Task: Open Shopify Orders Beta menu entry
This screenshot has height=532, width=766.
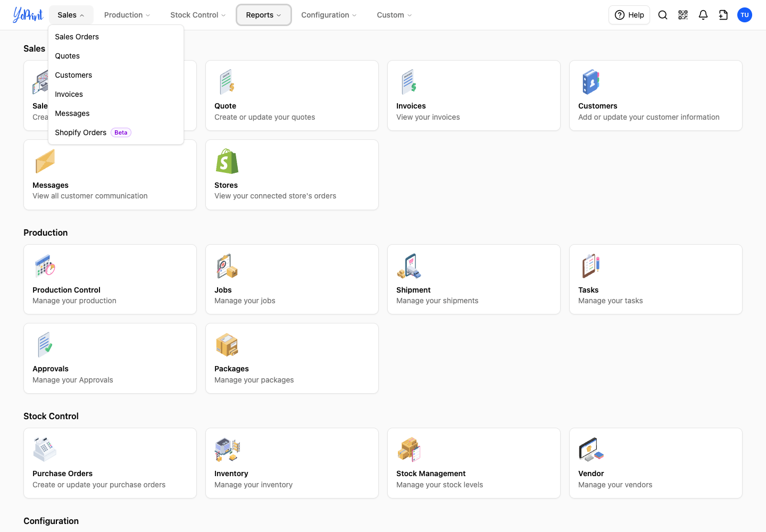Action: (x=116, y=132)
